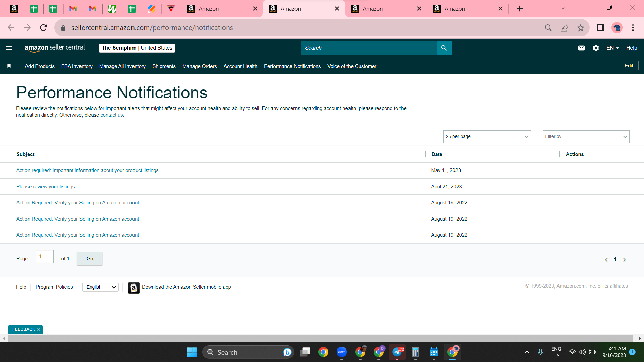The image size is (644, 362).
Task: Open The Seraphim | United States account switcher
Action: pos(137,48)
